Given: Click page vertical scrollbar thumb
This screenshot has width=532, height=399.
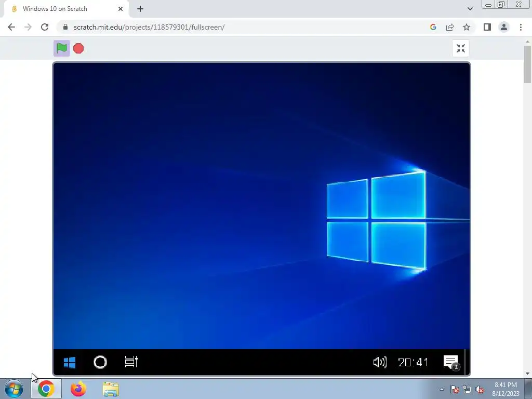Looking at the screenshot, I should pos(527,64).
